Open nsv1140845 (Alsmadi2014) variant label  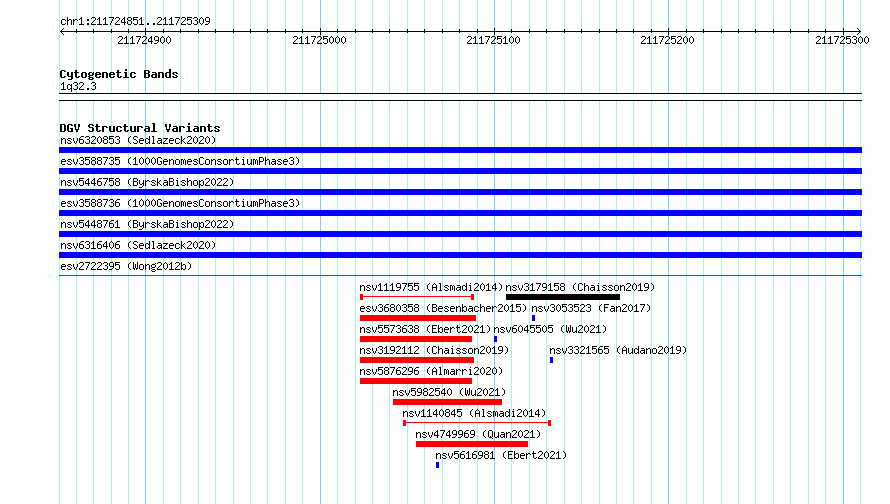pos(474,413)
